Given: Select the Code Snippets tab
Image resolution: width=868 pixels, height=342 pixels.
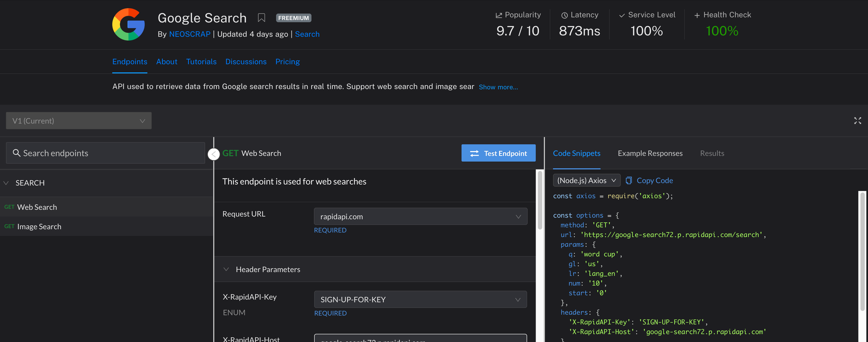Looking at the screenshot, I should tap(577, 153).
